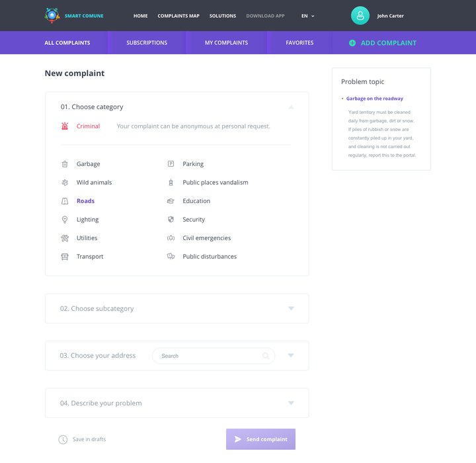
Task: Open the Solutions menu item
Action: click(x=223, y=16)
